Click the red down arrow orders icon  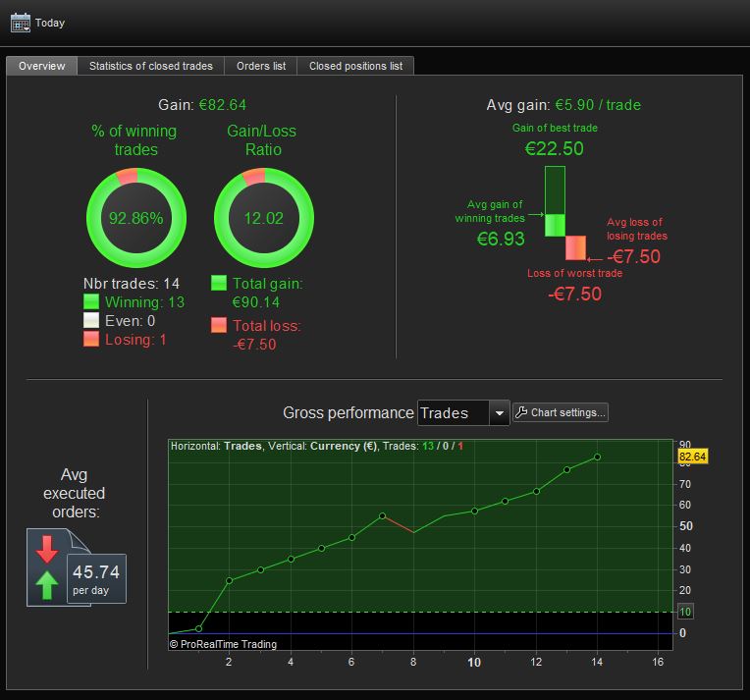coord(47,549)
